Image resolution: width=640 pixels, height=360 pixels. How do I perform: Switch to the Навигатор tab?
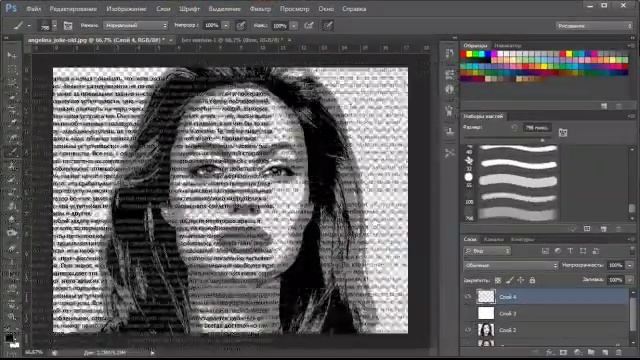(508, 46)
